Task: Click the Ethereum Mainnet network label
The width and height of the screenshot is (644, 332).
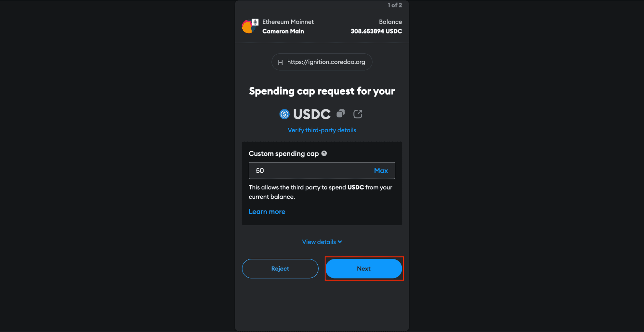Action: [288, 22]
